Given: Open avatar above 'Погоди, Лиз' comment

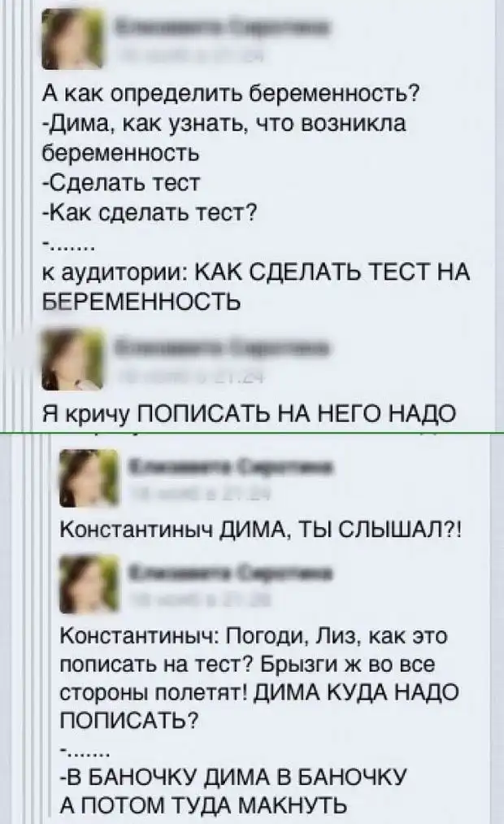Looking at the screenshot, I should [x=89, y=584].
